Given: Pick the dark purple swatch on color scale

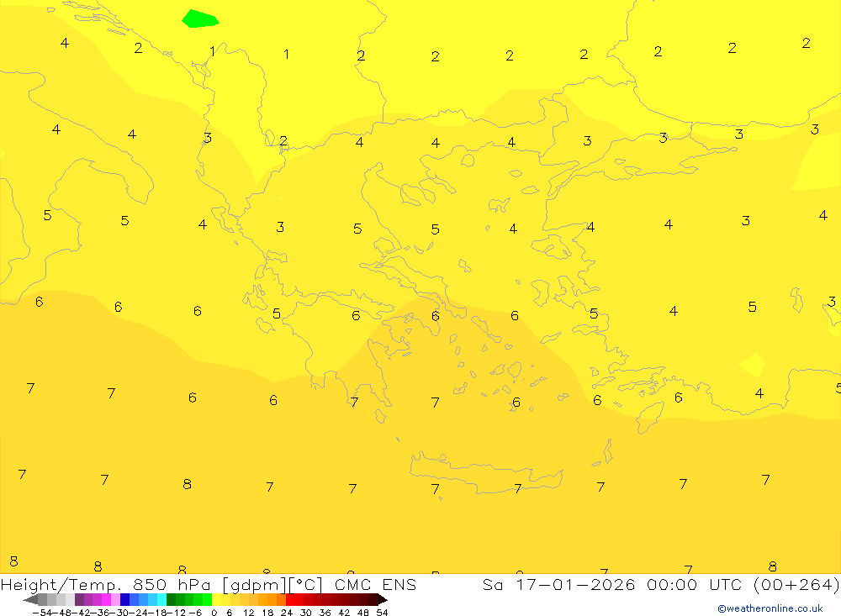Looking at the screenshot, I should coord(79,600).
